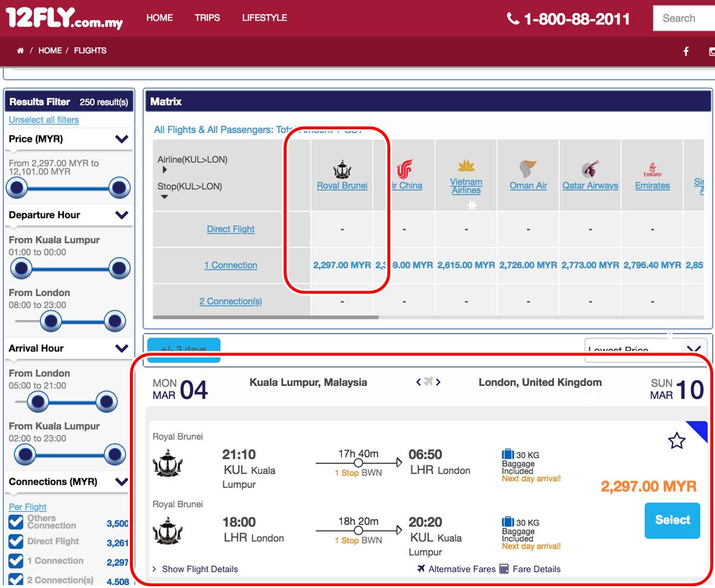Uncheck the 1 Connection filter checkbox
The height and width of the screenshot is (588, 715).
pos(16,561)
